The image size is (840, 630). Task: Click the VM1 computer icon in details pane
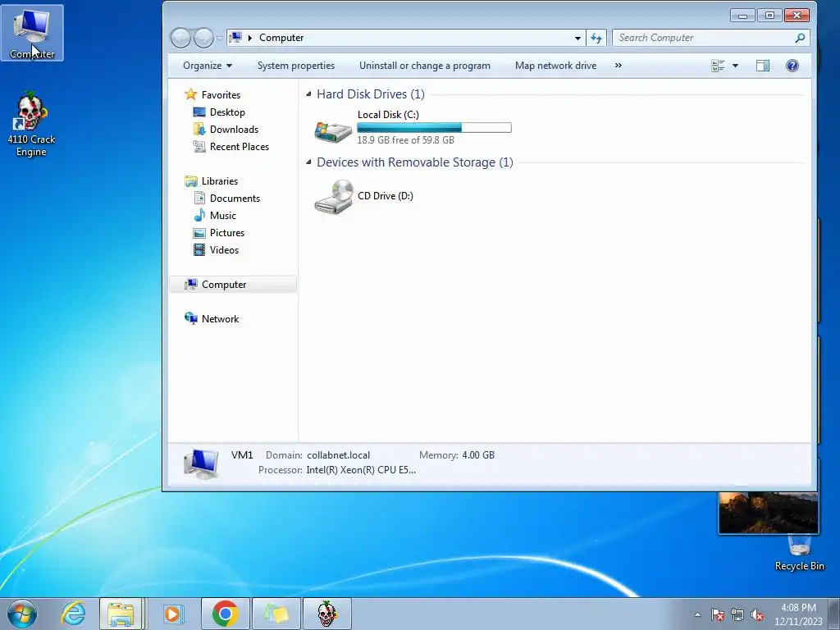pos(201,463)
